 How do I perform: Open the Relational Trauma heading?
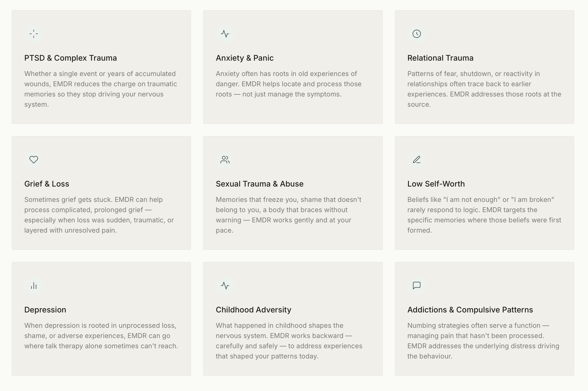pos(440,58)
